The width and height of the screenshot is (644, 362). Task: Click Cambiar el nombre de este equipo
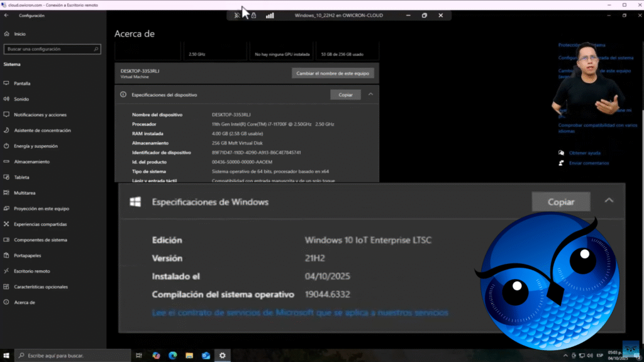tap(333, 74)
